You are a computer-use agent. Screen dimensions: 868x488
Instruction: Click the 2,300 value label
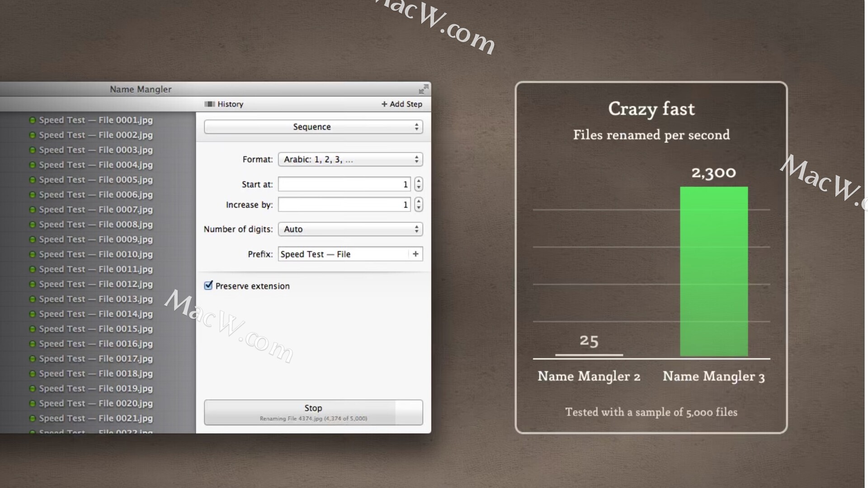tap(714, 172)
